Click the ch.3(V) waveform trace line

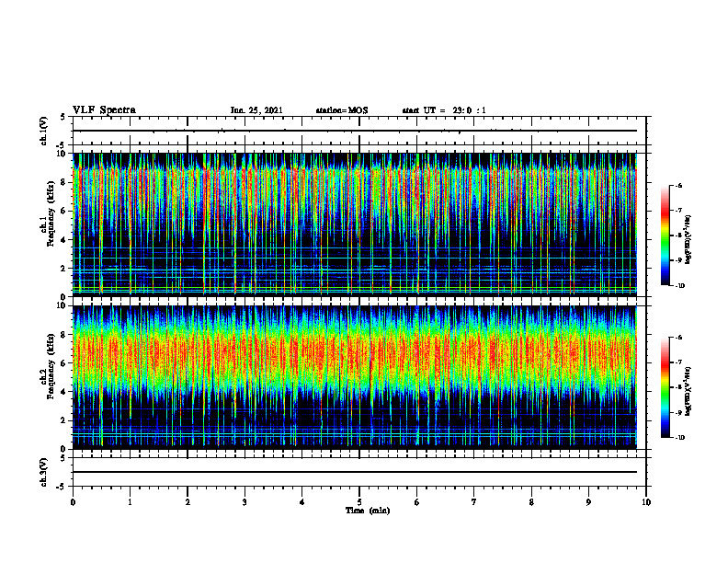click(355, 472)
